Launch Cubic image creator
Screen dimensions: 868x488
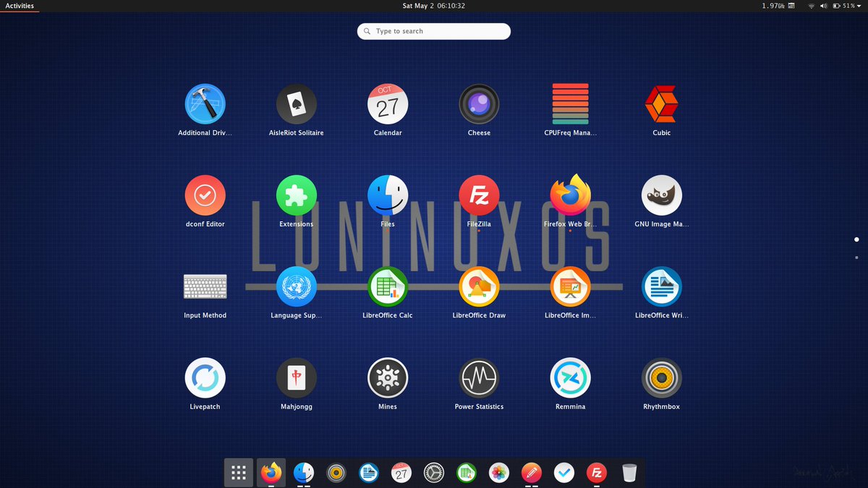coord(661,103)
